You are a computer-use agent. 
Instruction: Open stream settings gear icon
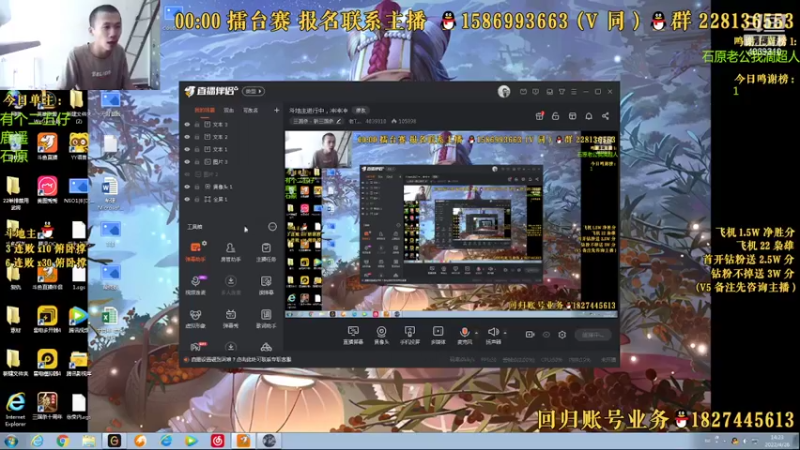click(x=562, y=335)
